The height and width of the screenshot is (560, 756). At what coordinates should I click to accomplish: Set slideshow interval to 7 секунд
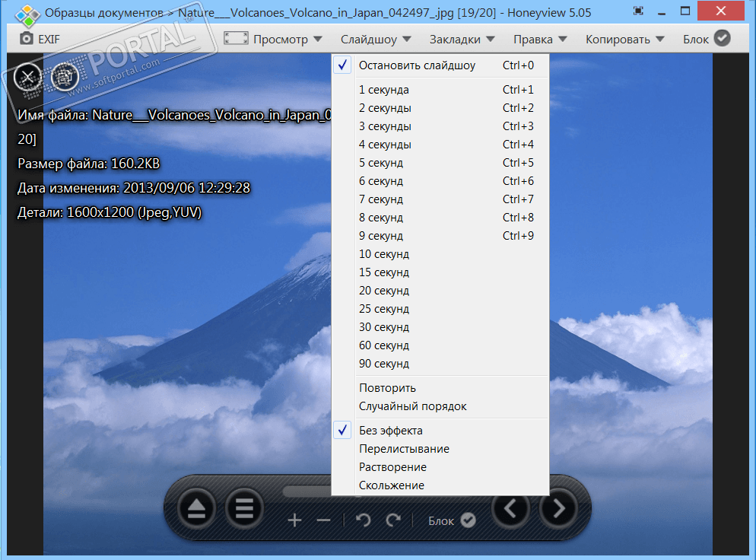[440, 199]
